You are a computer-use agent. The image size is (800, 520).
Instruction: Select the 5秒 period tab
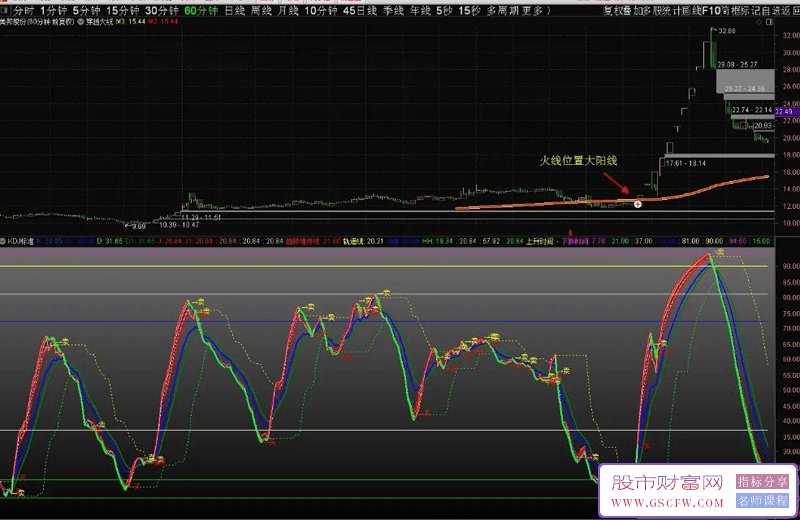pos(444,10)
